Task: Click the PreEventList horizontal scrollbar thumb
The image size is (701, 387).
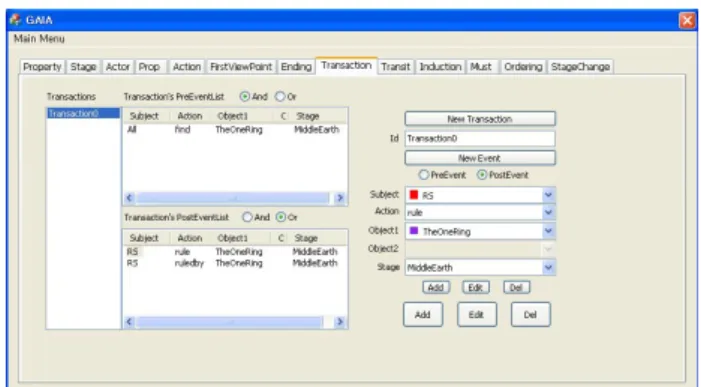Action: (x=233, y=198)
